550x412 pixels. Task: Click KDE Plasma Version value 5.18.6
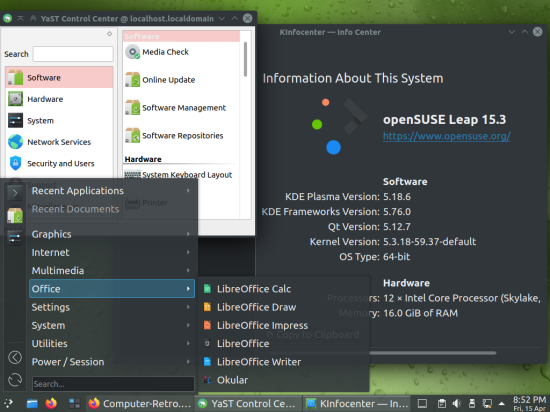[x=397, y=197]
